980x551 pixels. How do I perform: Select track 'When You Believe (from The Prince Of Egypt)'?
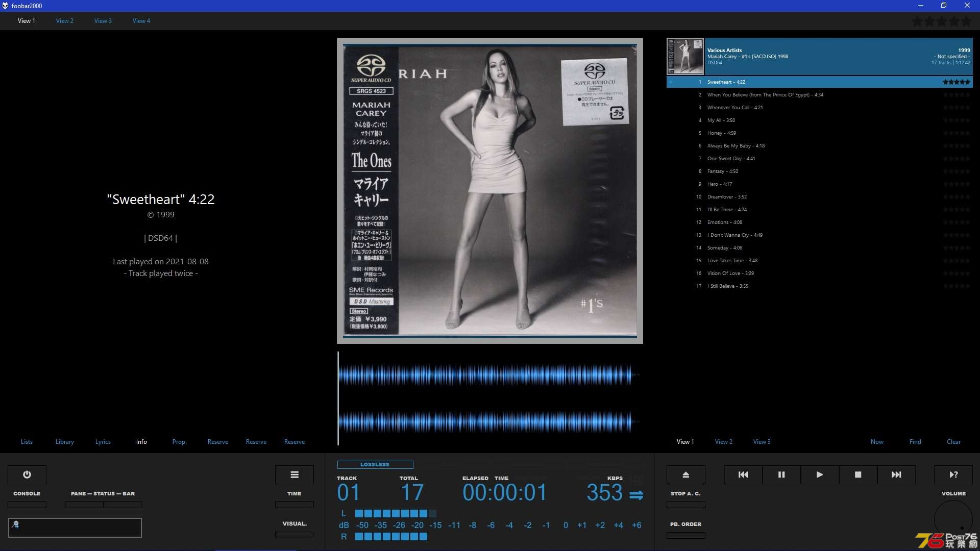(x=819, y=95)
